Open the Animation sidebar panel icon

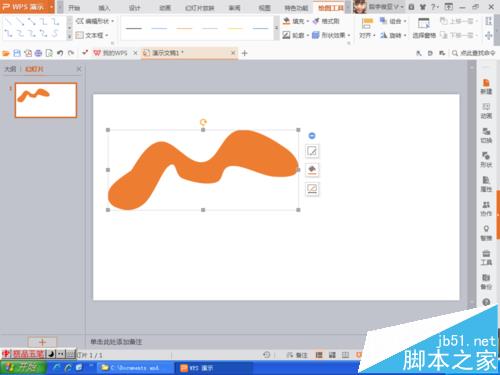coord(486,111)
